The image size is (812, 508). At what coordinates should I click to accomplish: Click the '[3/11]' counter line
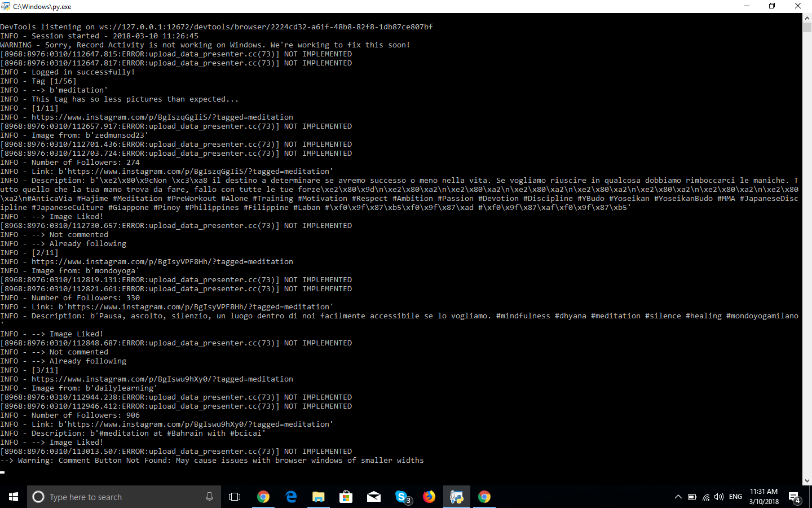tap(29, 370)
